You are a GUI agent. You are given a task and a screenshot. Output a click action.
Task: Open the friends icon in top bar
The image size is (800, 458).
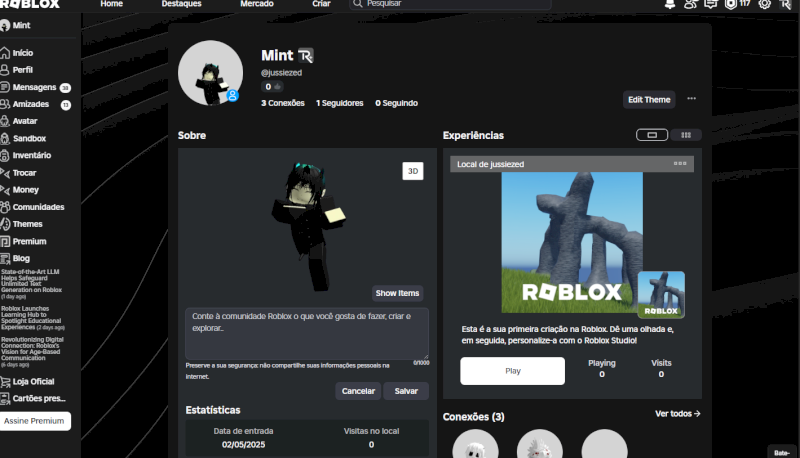click(x=690, y=4)
